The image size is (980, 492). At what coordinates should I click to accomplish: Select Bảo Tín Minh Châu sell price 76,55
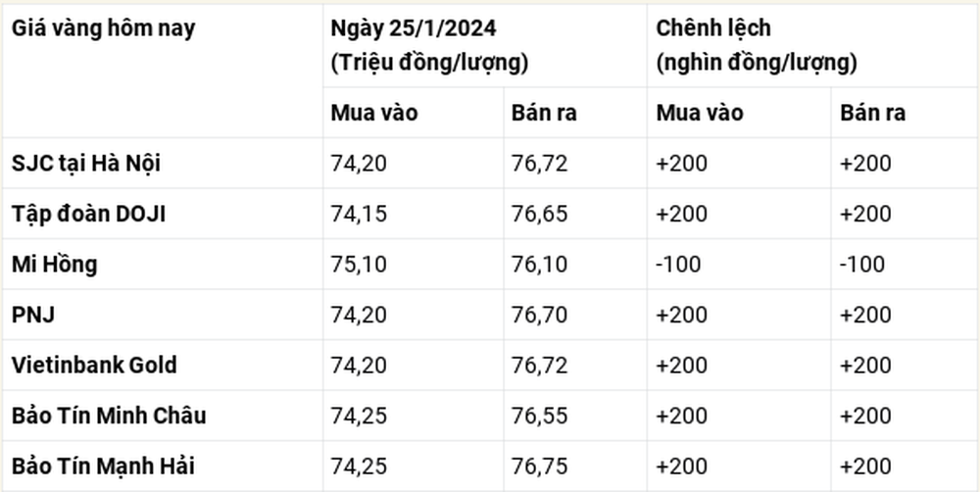point(539,416)
